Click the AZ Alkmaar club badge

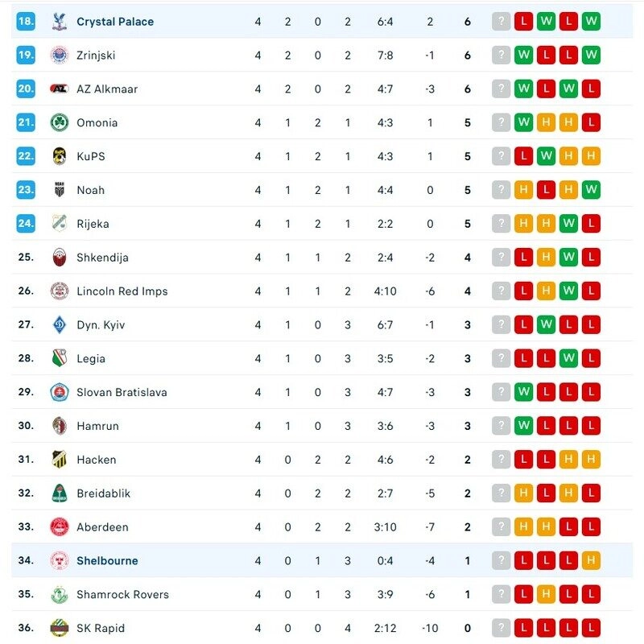click(60, 89)
